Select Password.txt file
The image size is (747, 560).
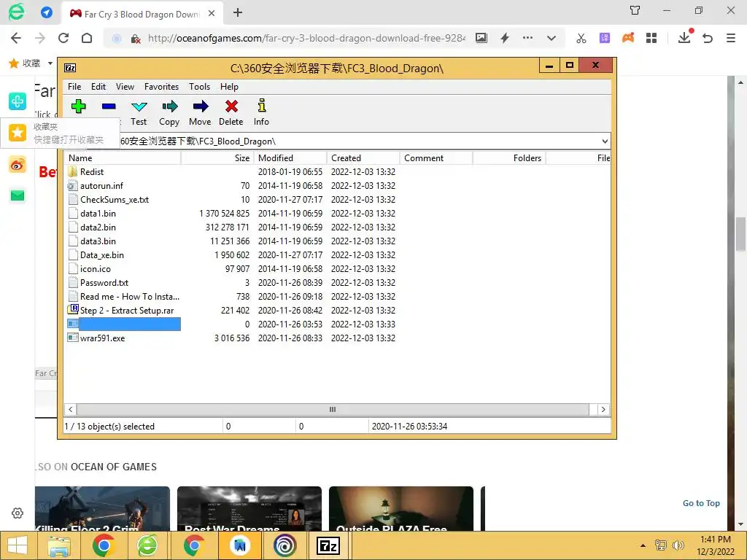coord(104,283)
